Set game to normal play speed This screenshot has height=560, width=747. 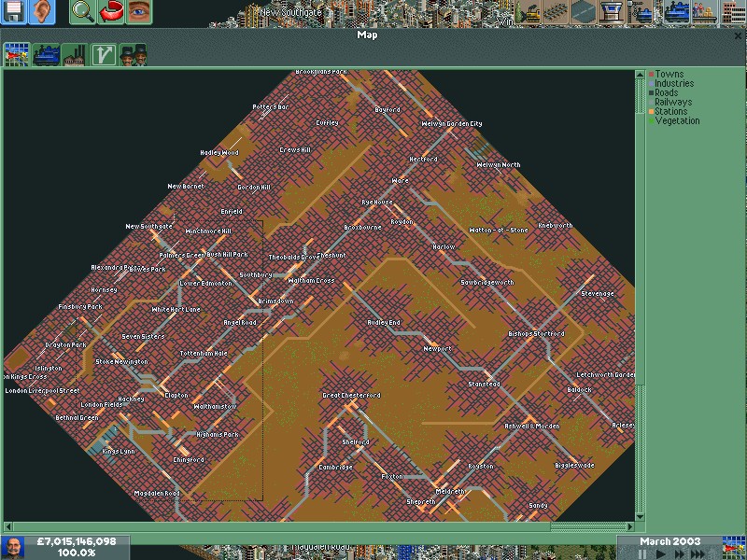click(x=660, y=553)
